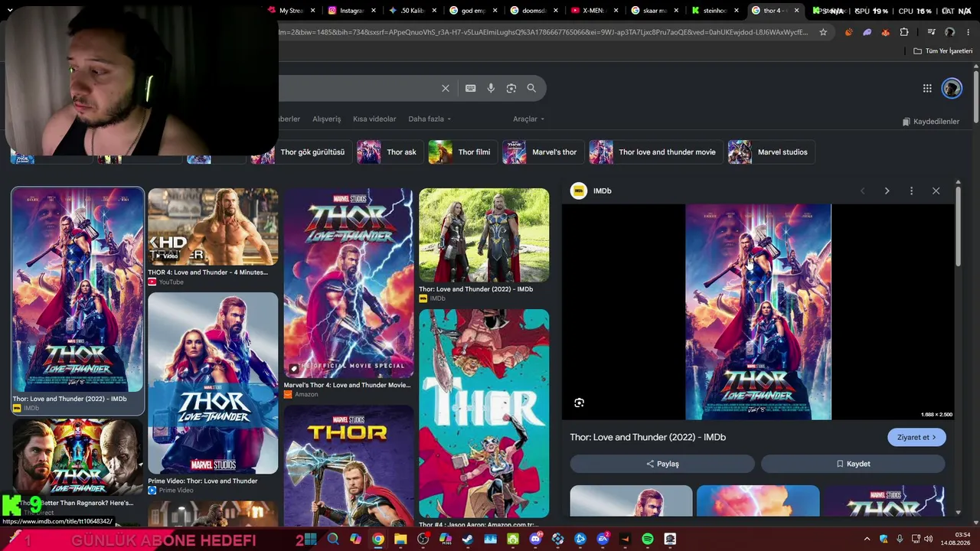This screenshot has height=551, width=980.
Task: Switch to the X-MEN YouTube browser tab
Action: tap(596, 11)
